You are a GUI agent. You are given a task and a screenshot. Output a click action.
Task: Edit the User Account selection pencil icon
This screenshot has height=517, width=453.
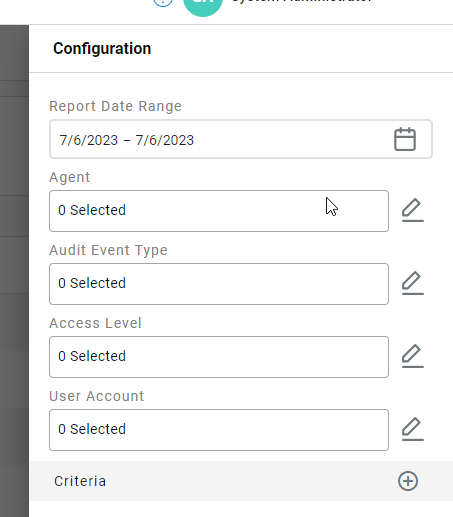coord(413,429)
